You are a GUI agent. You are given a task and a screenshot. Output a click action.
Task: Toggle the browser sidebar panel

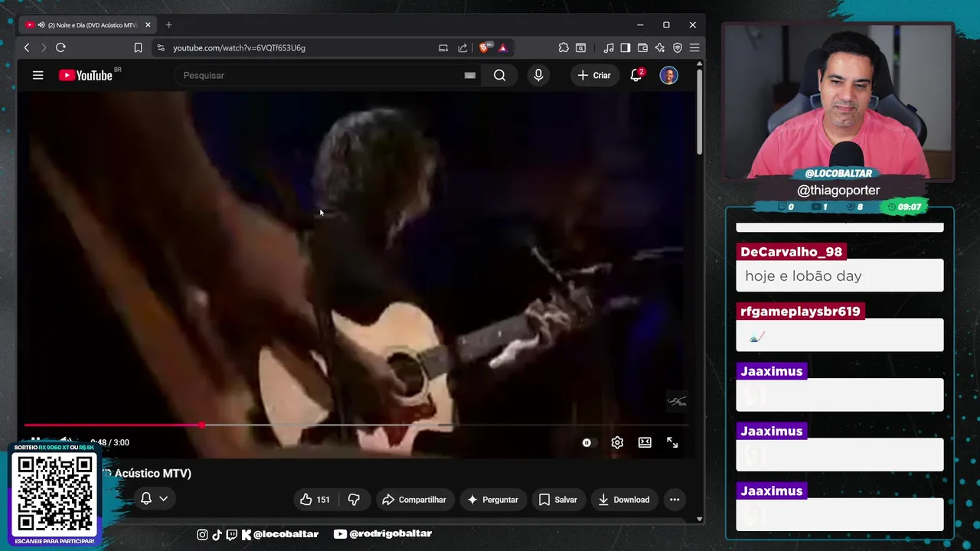click(626, 47)
